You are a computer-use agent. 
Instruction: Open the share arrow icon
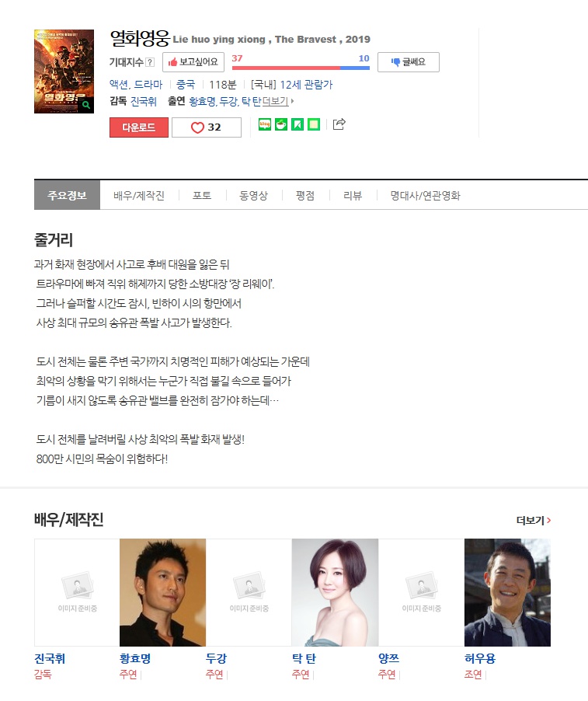(x=339, y=124)
